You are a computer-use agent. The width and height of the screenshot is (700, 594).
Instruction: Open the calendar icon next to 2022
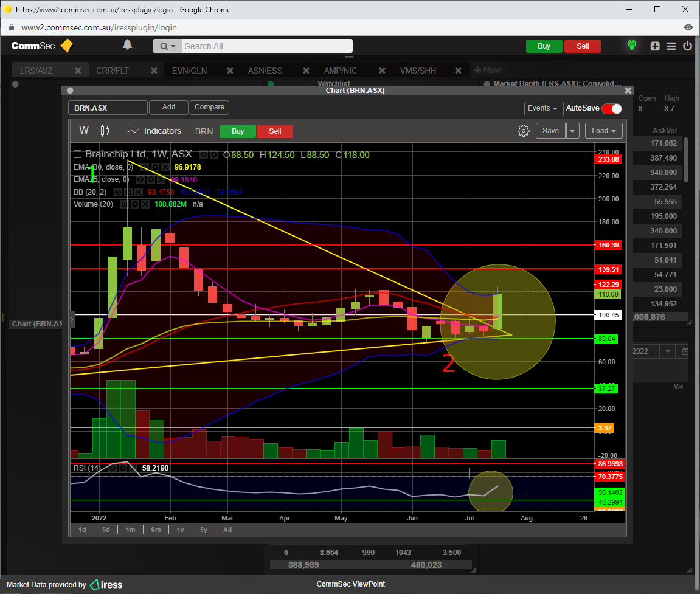click(x=685, y=351)
